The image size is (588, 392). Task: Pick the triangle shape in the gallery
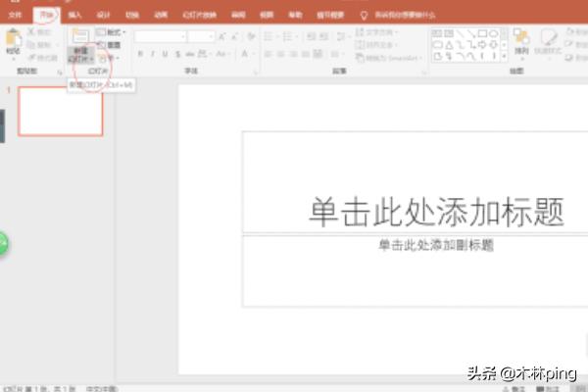point(449,45)
